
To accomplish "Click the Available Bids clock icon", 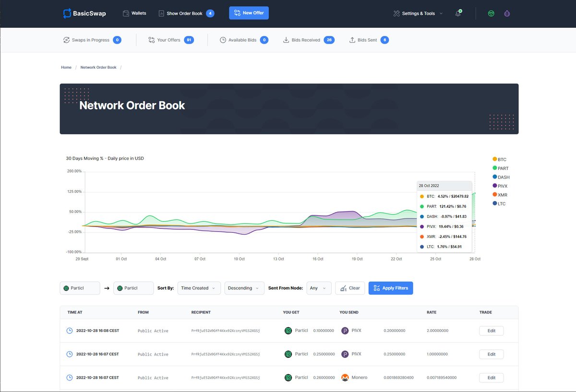I will click(x=223, y=40).
